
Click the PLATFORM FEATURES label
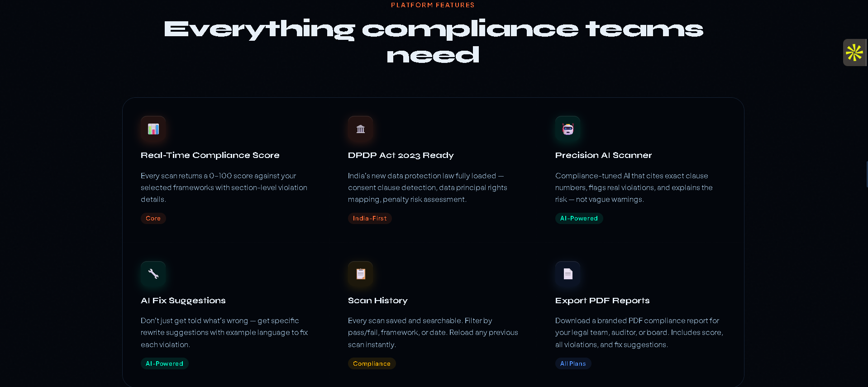click(433, 5)
